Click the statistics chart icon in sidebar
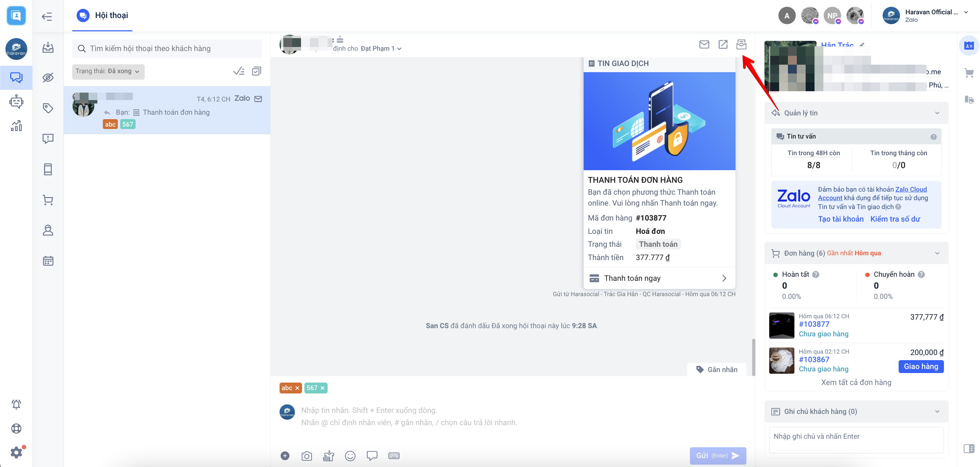 click(16, 126)
